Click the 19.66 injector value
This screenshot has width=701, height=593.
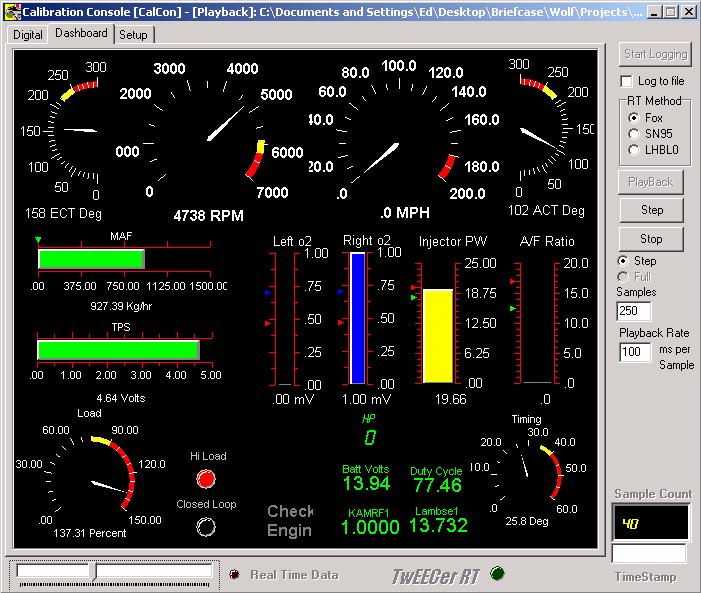451,399
